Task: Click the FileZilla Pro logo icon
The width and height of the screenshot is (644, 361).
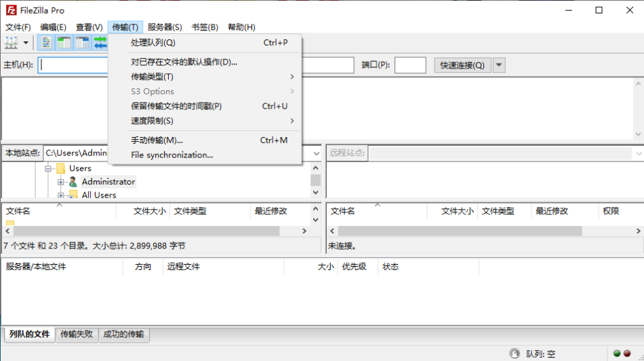Action: (11, 10)
